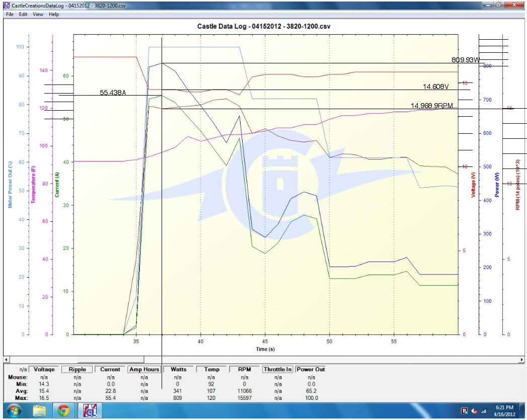Click the maximum RPM value 15597
Screen dimensions: 527x420
tap(244, 398)
